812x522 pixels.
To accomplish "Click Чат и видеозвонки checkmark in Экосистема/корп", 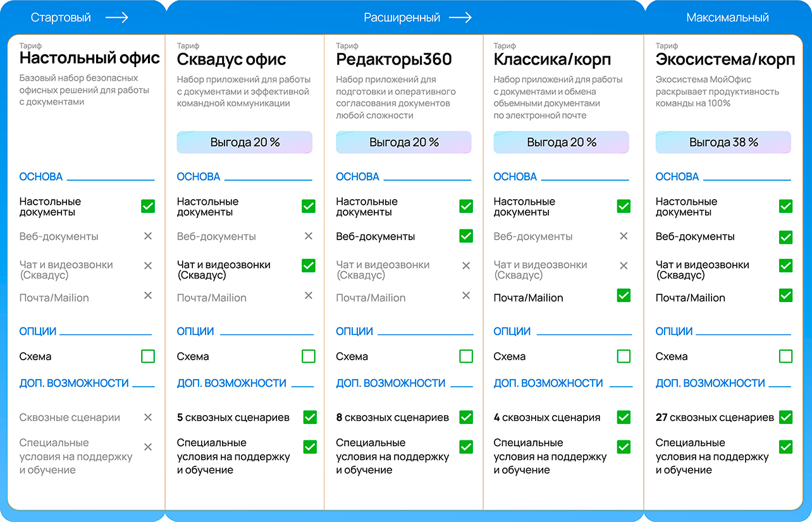I will (x=785, y=265).
